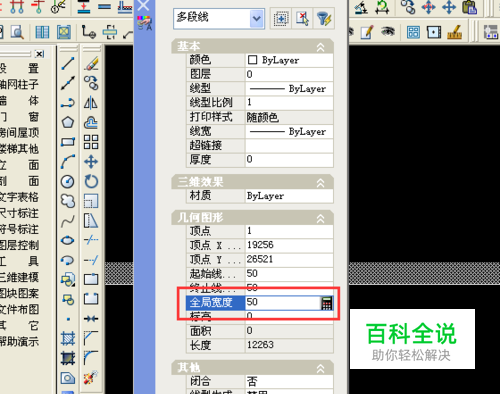Select the Polygon draw tool

click(68, 122)
